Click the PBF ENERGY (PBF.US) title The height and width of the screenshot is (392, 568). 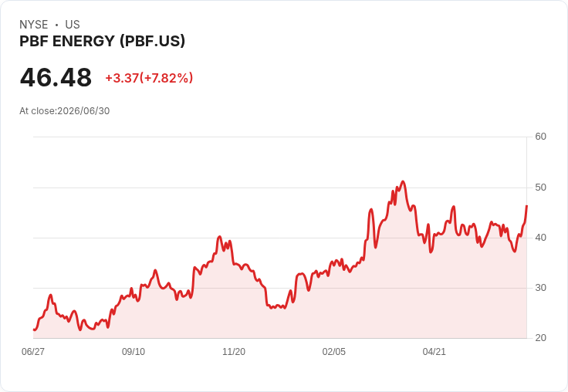coord(102,41)
